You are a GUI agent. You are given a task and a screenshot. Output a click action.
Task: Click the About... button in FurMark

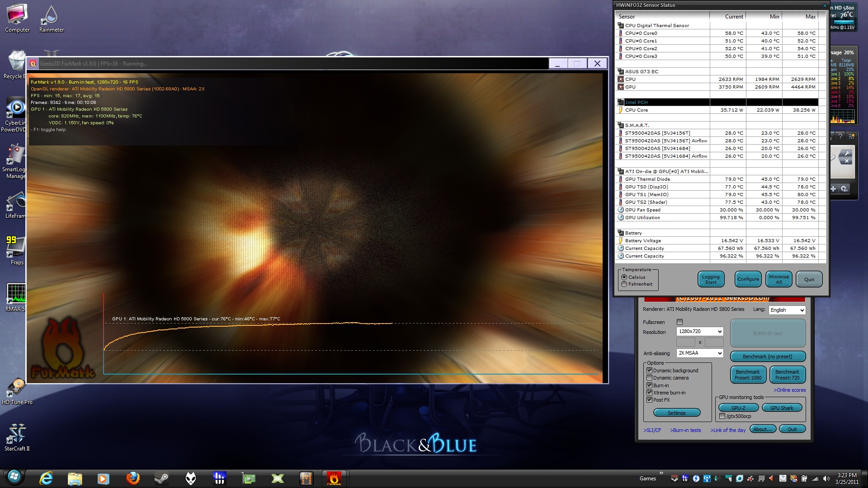(763, 429)
